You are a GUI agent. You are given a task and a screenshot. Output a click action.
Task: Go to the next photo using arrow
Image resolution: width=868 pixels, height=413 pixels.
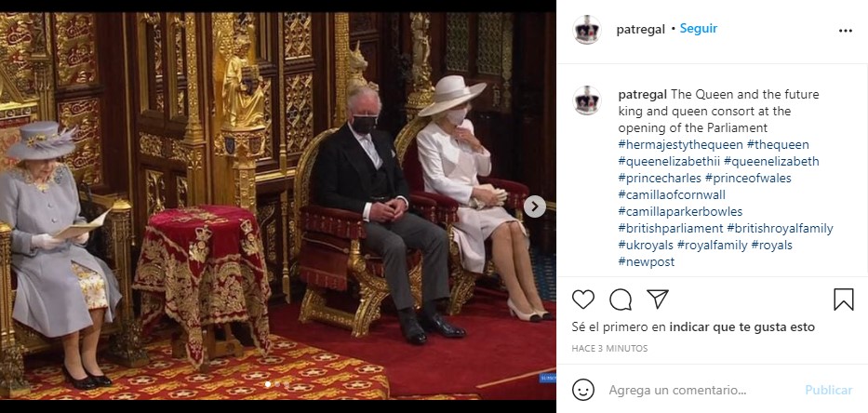click(x=534, y=206)
